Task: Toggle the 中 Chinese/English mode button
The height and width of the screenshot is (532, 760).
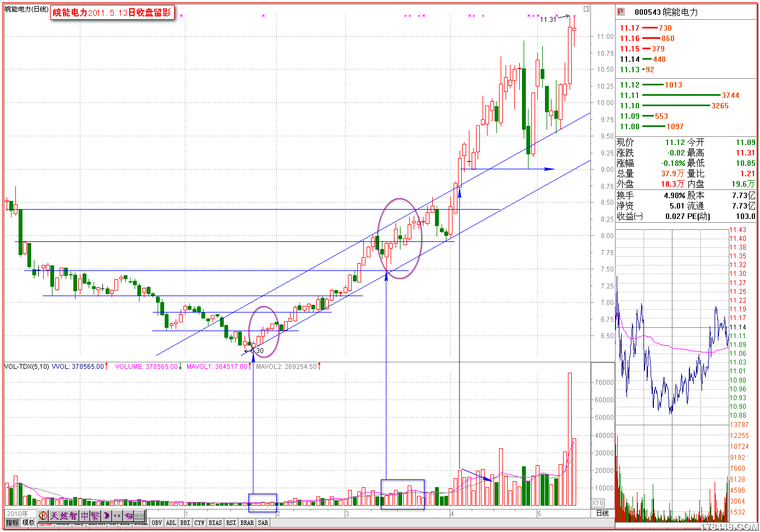Action: [85, 516]
